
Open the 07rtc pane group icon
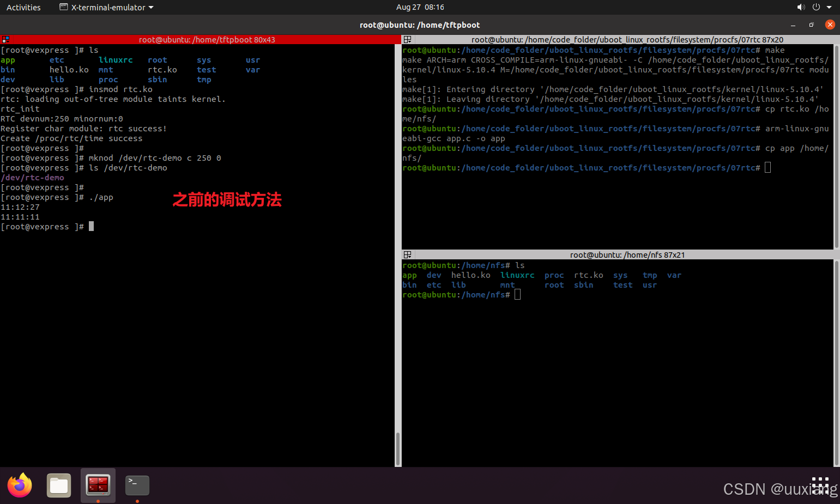click(x=407, y=40)
